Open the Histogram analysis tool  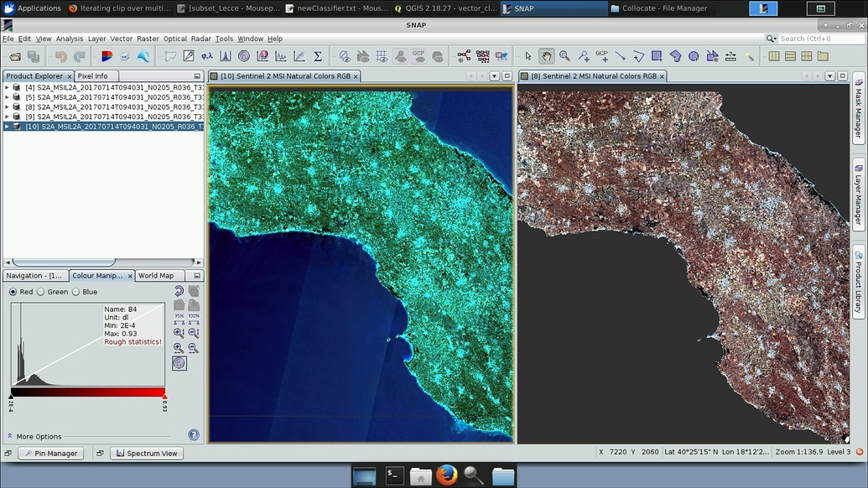(226, 56)
